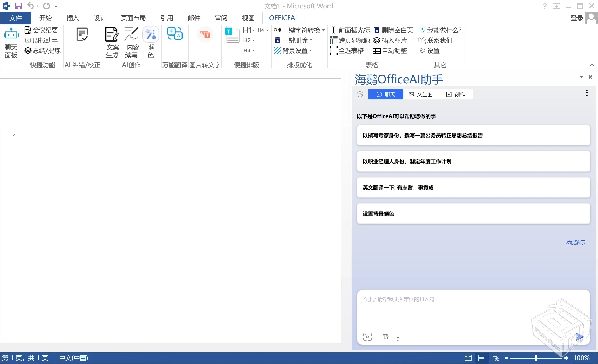The image size is (598, 364).
Task: Switch to the 开始 Home tab
Action: (45, 18)
